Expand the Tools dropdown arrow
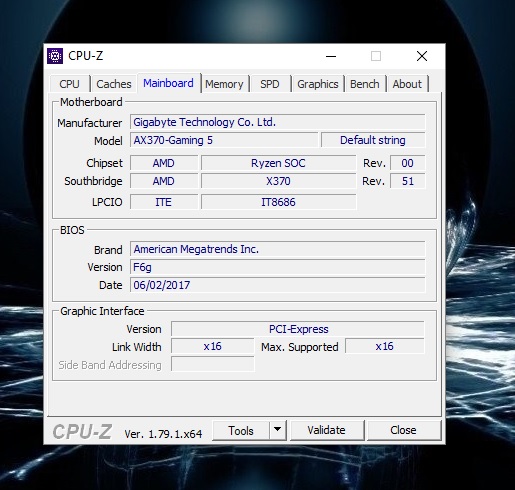Viewport: 515px width, 490px height. click(278, 430)
